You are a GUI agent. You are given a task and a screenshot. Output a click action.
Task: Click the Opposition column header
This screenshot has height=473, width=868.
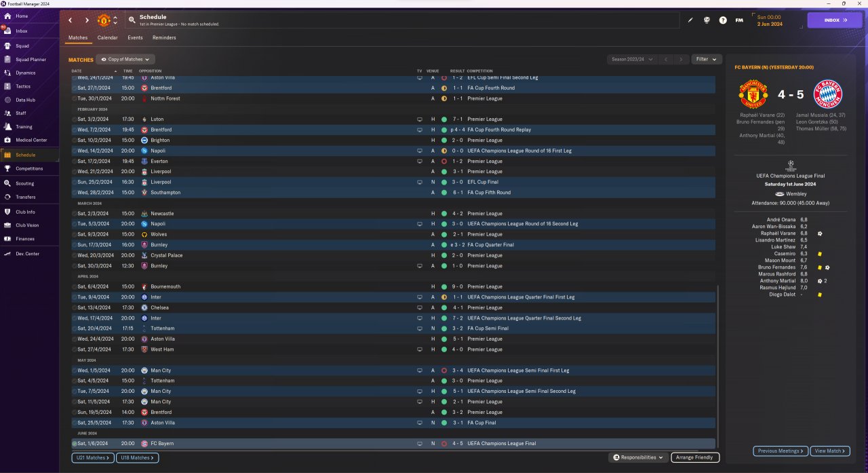(x=151, y=71)
